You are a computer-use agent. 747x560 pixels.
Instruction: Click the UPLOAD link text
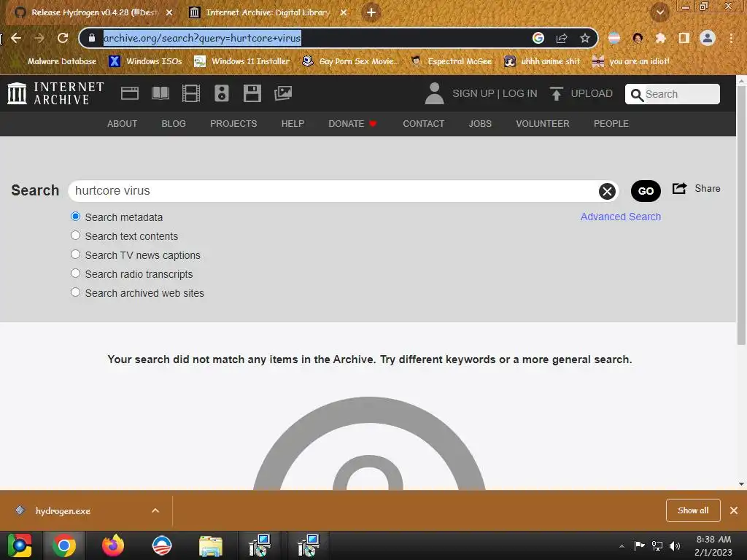click(592, 93)
